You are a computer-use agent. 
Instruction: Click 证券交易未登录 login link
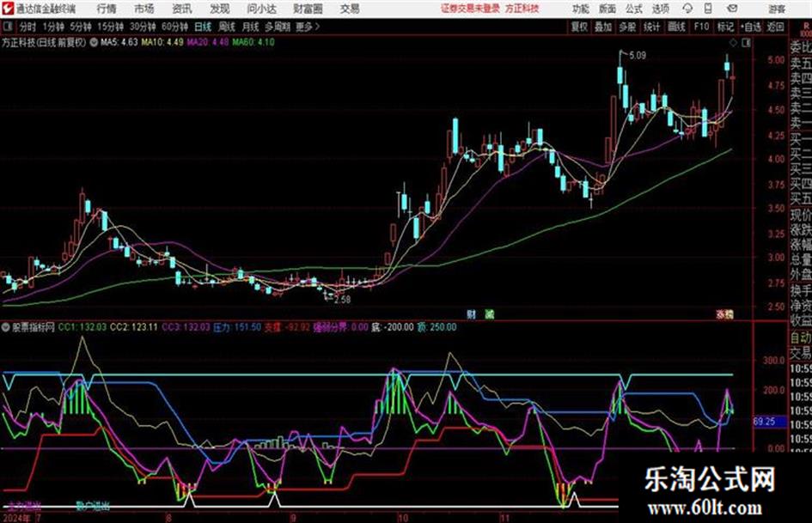coord(470,9)
